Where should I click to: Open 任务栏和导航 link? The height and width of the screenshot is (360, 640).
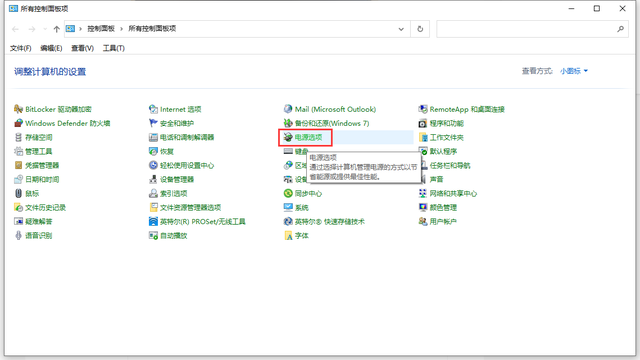[450, 165]
